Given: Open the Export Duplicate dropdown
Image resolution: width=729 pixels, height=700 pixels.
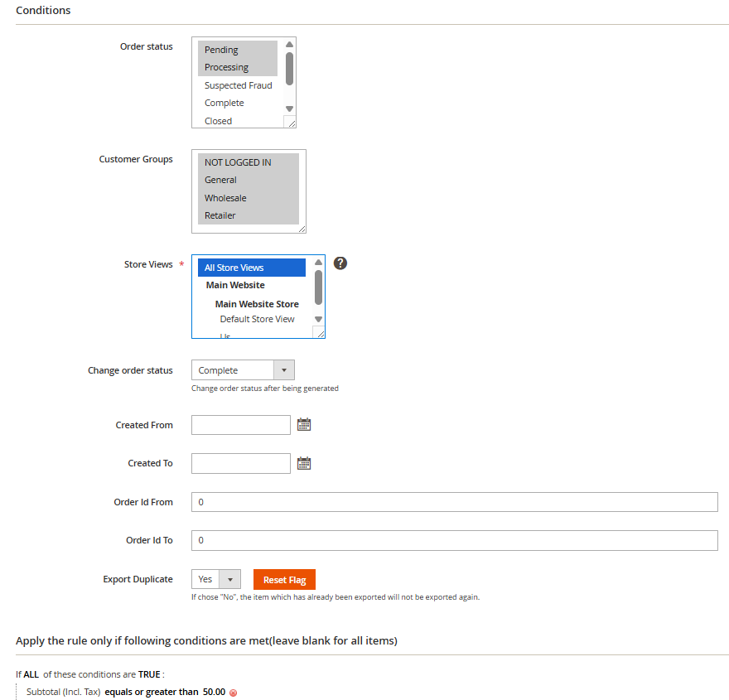Looking at the screenshot, I should coord(215,580).
